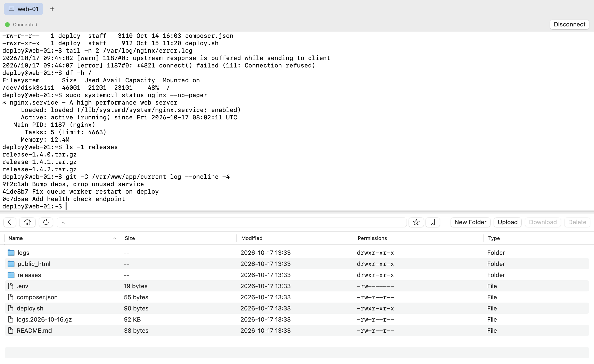This screenshot has height=364, width=594.
Task: Click the green Connected status indicator
Action: click(7, 24)
